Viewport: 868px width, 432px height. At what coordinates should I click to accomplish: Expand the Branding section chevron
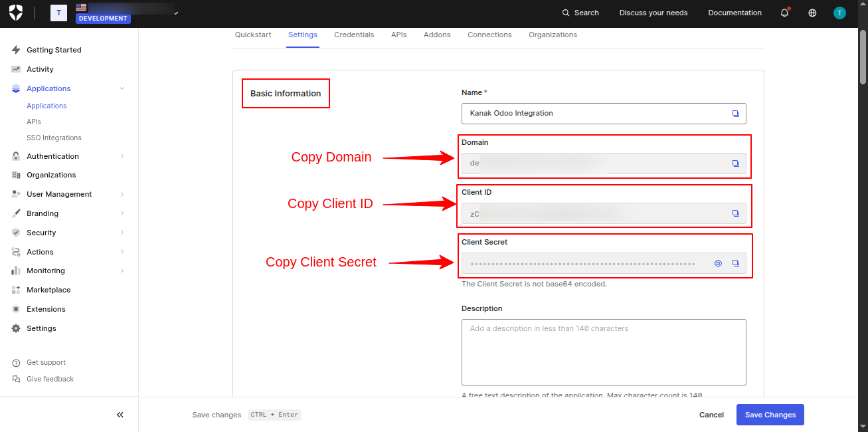(122, 213)
